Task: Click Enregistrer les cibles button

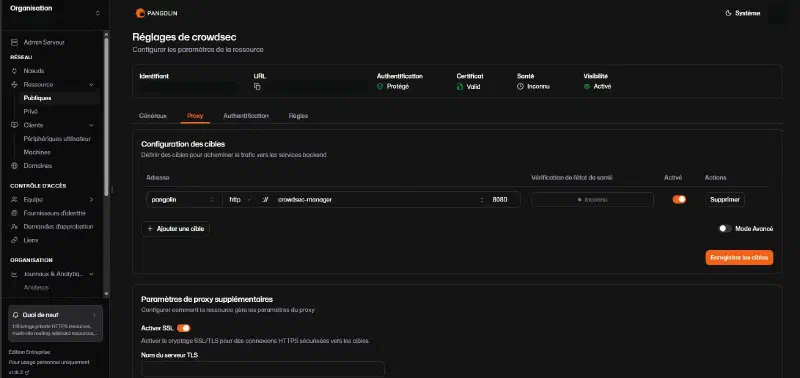Action: (739, 258)
